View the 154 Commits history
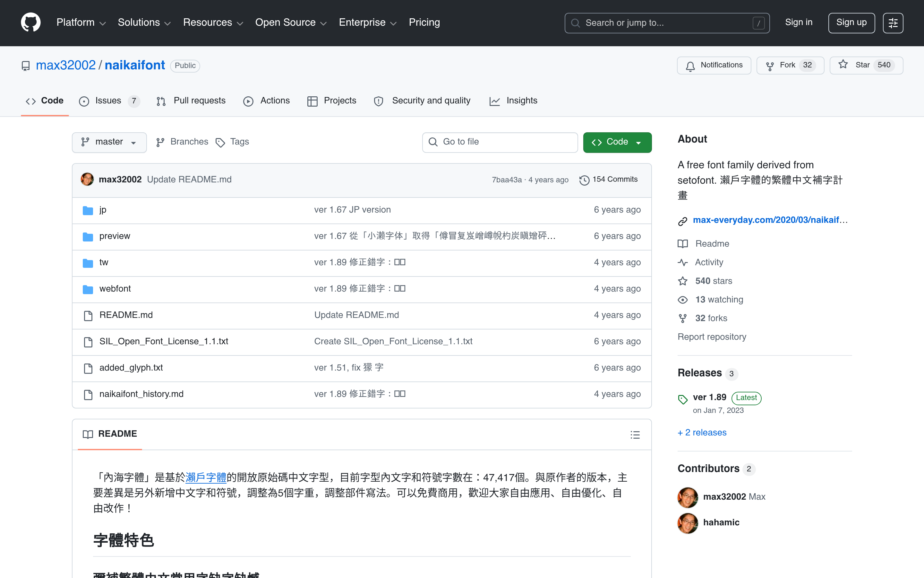924x578 pixels. [609, 180]
